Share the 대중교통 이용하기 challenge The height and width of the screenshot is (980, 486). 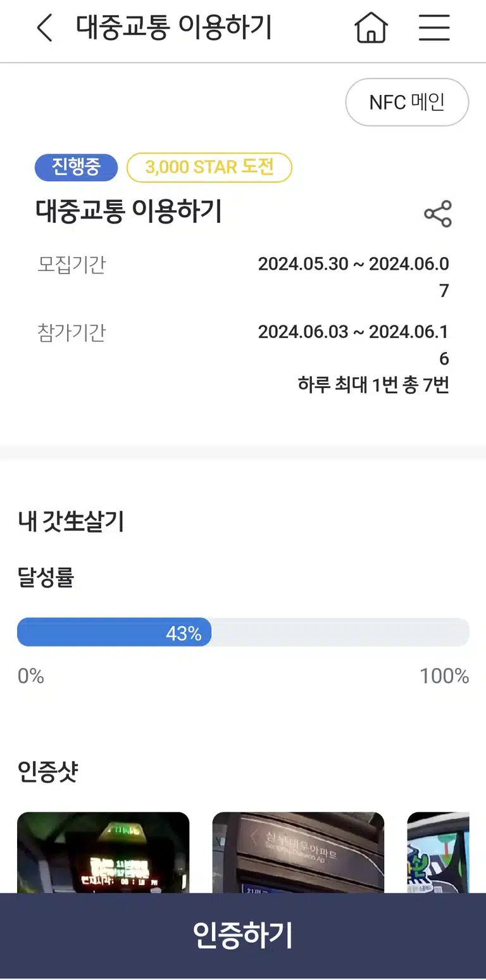438,214
